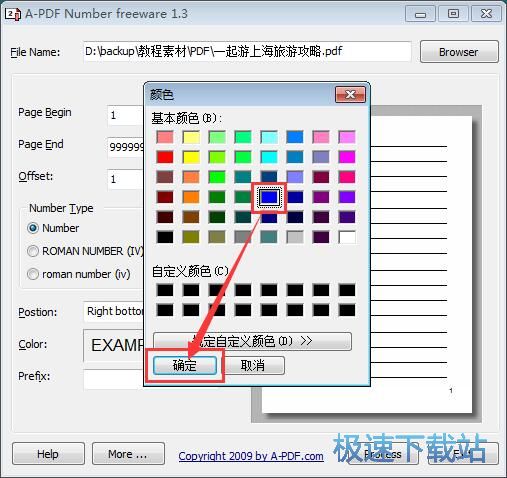Pick the bright yellow swatch, second row
The height and width of the screenshot is (478, 507).
[191, 157]
